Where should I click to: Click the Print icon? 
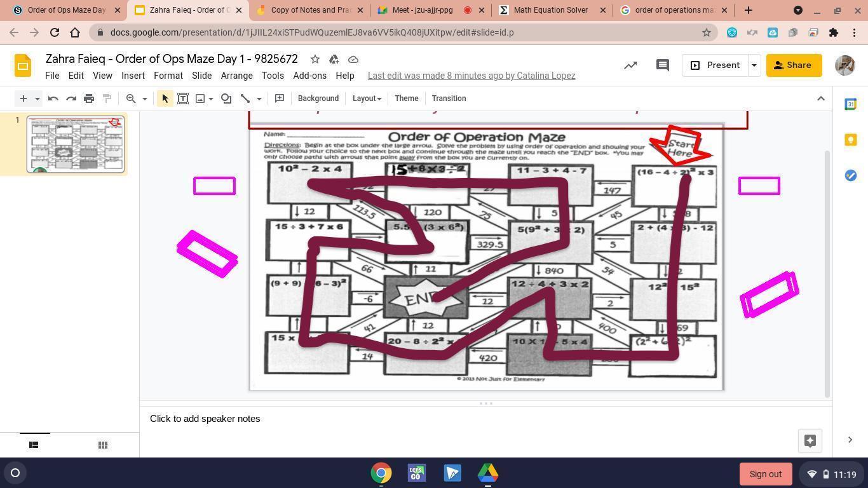tap(89, 98)
